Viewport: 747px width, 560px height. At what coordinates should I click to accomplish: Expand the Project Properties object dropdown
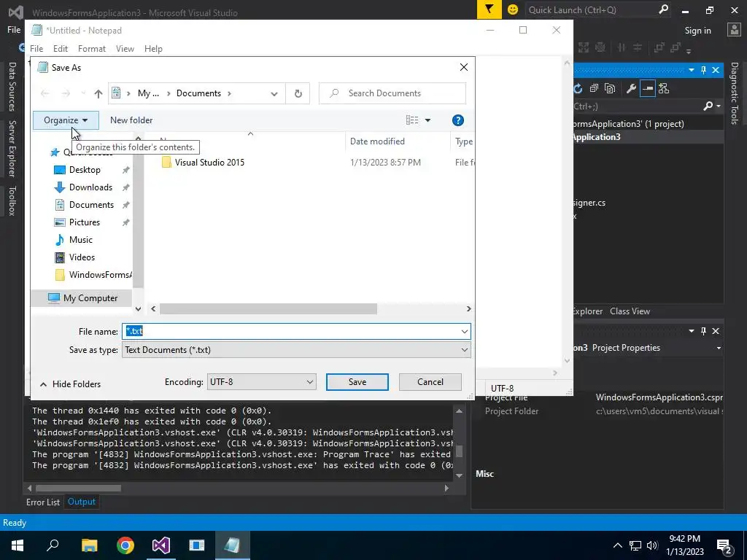pyautogui.click(x=719, y=348)
